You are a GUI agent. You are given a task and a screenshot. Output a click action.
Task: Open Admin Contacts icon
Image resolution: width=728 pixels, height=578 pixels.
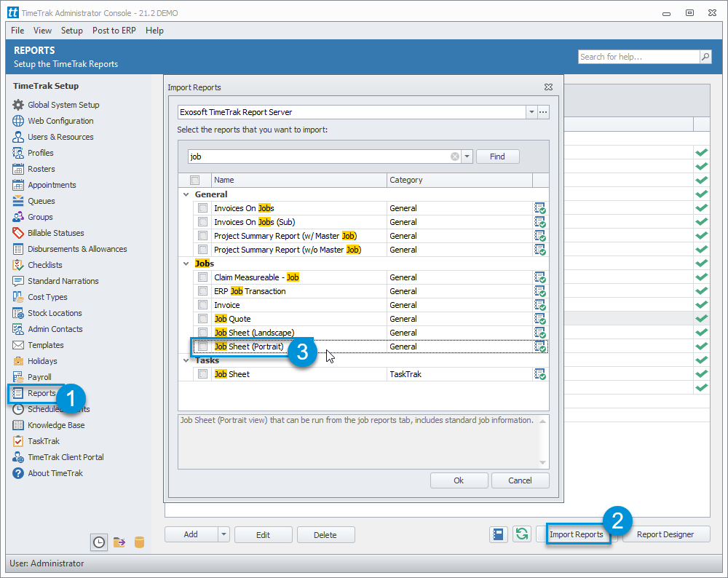[x=18, y=329]
